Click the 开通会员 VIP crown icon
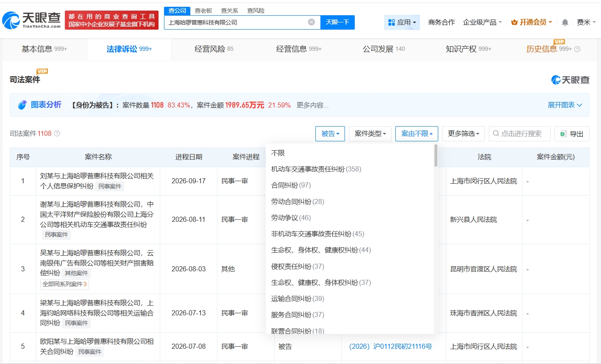This screenshot has width=601, height=364. pyautogui.click(x=515, y=22)
